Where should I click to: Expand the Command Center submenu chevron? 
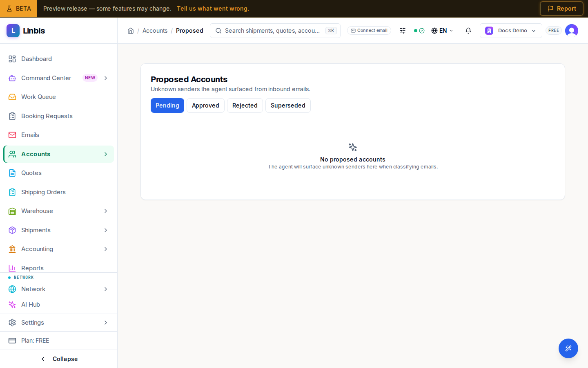(106, 78)
